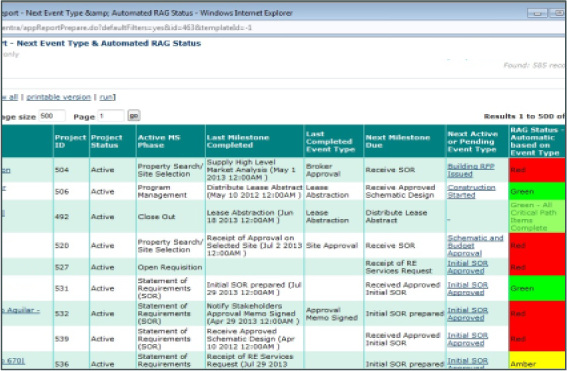Click Receive Approved Schematic Design in row 506

[405, 191]
